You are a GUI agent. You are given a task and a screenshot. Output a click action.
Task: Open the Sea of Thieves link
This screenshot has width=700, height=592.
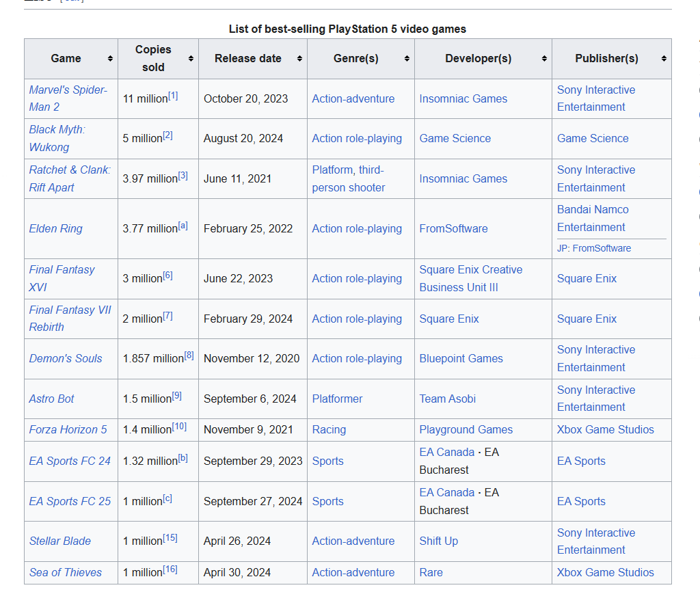(x=66, y=572)
